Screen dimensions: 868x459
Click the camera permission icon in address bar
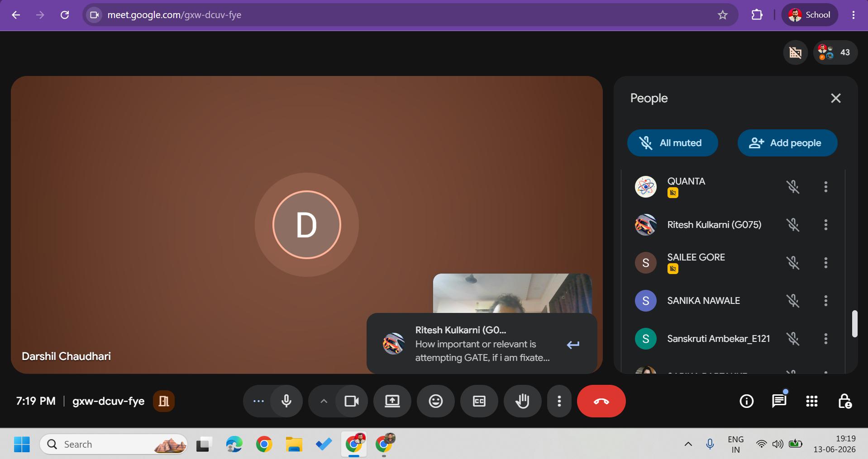(94, 15)
